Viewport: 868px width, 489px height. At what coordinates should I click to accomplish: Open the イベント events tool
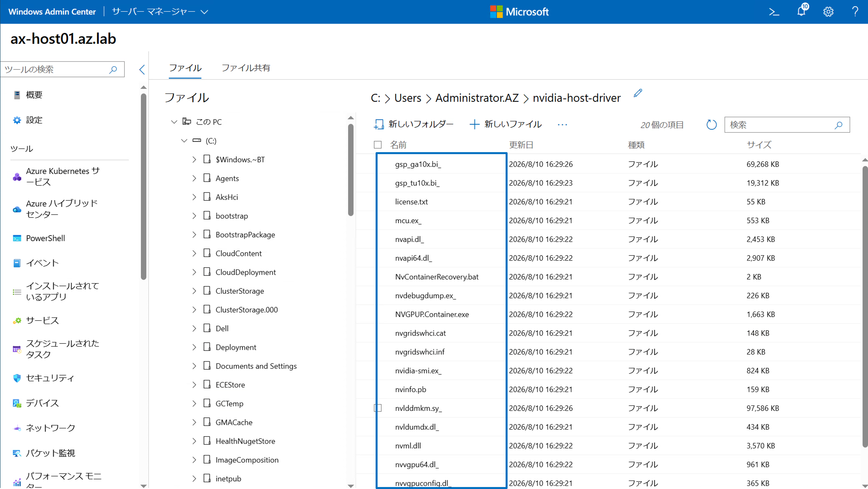[x=36, y=263]
